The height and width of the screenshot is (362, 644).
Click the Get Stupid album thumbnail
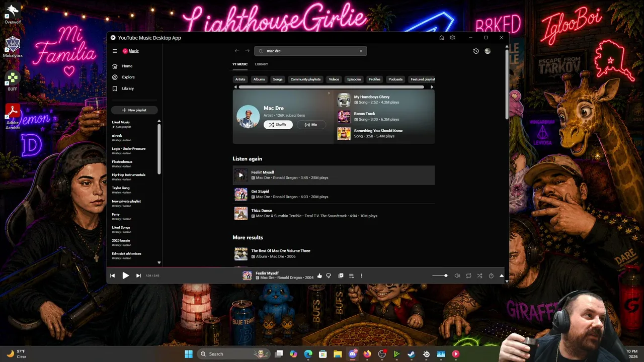(241, 194)
